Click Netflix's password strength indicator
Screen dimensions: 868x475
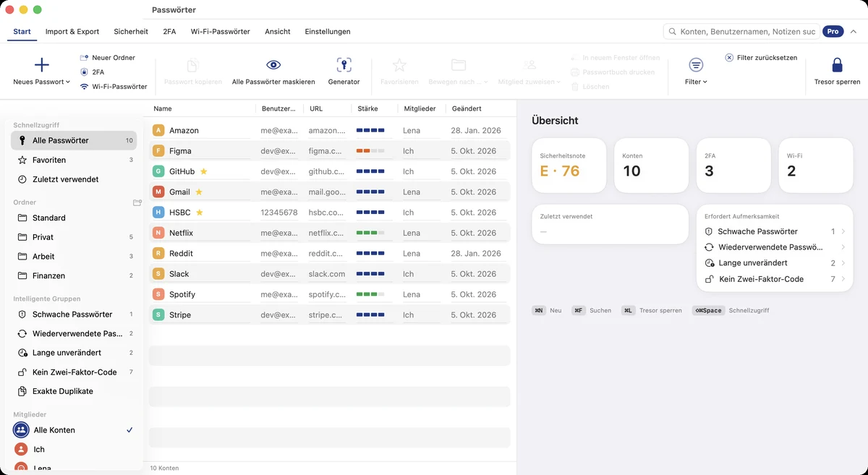click(370, 233)
